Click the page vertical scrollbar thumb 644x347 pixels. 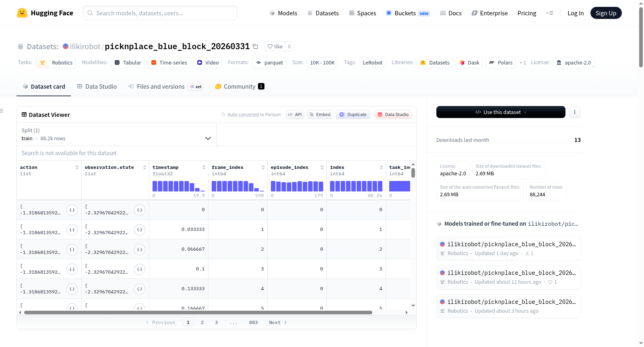point(641,37)
